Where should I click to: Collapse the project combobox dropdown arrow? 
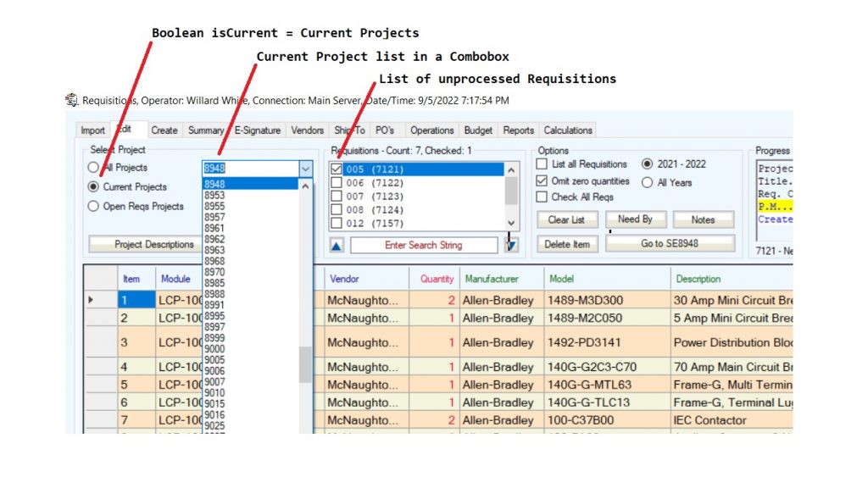(305, 169)
